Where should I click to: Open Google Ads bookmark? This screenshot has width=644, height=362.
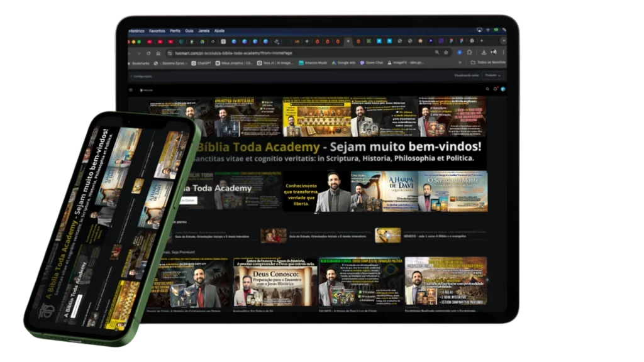click(344, 63)
